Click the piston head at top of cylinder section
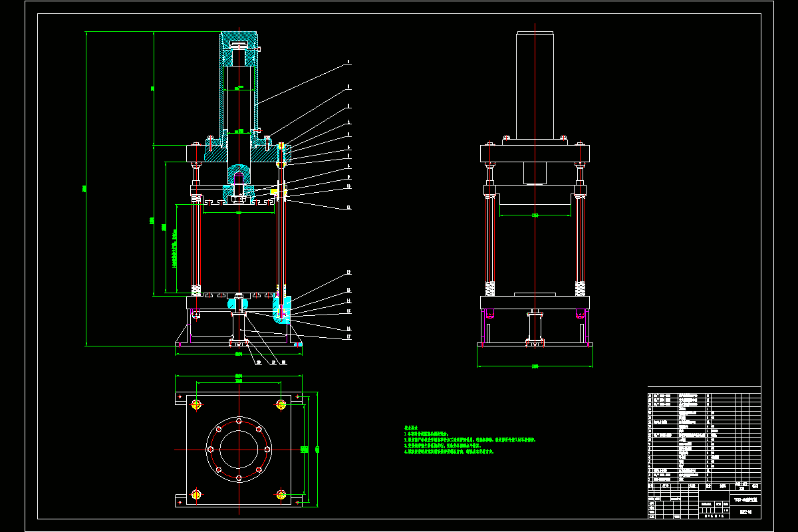 tap(239, 45)
